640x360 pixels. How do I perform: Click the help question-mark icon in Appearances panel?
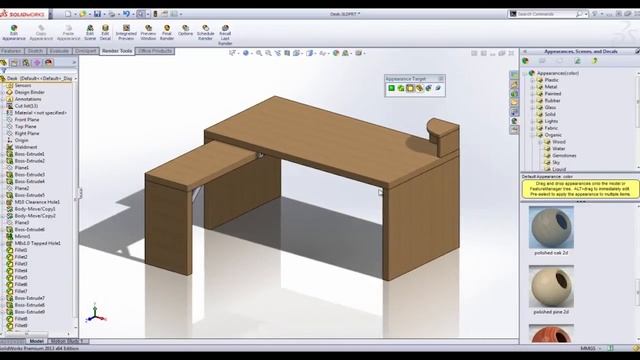pyautogui.click(x=595, y=61)
